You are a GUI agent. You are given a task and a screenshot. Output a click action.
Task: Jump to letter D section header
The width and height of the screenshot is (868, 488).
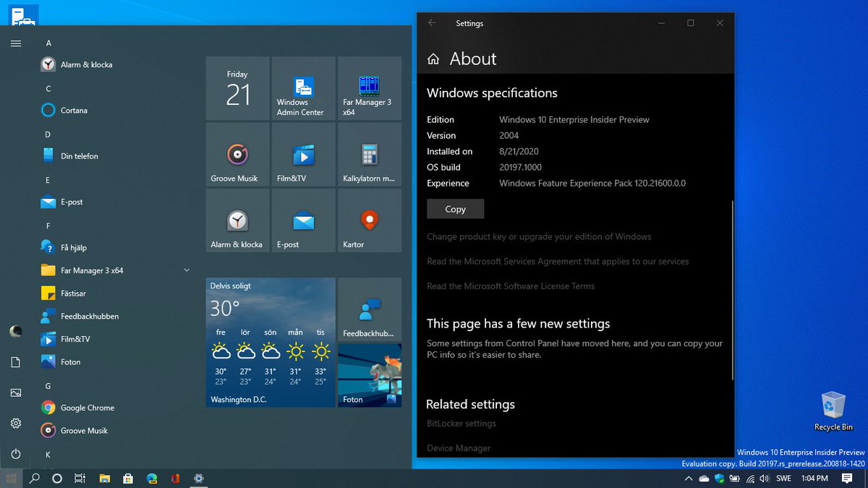point(48,134)
